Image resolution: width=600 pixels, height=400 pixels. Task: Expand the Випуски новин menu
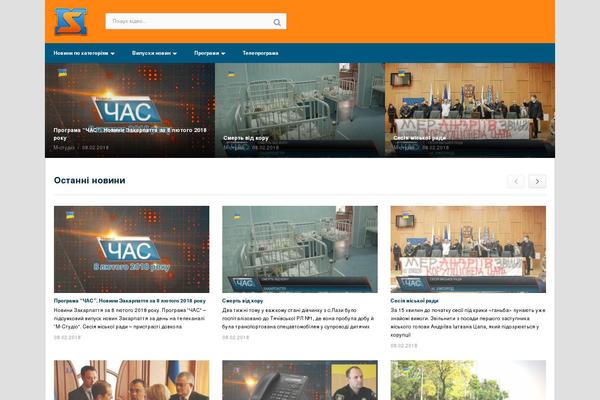(x=154, y=53)
